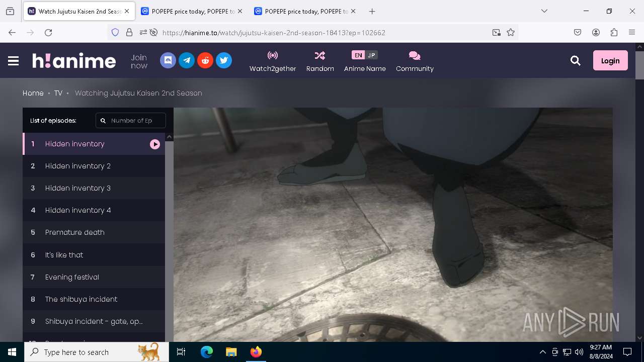
Task: Reload the current page
Action: pyautogui.click(x=48, y=32)
